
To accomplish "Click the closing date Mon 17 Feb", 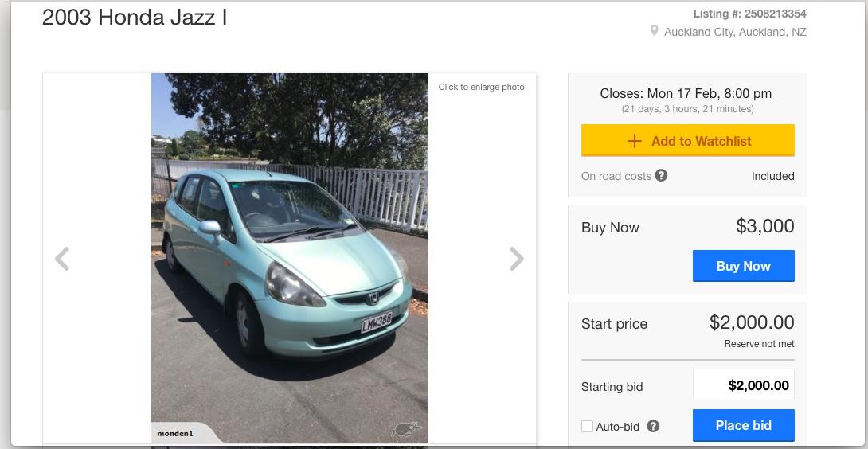I will tap(686, 93).
